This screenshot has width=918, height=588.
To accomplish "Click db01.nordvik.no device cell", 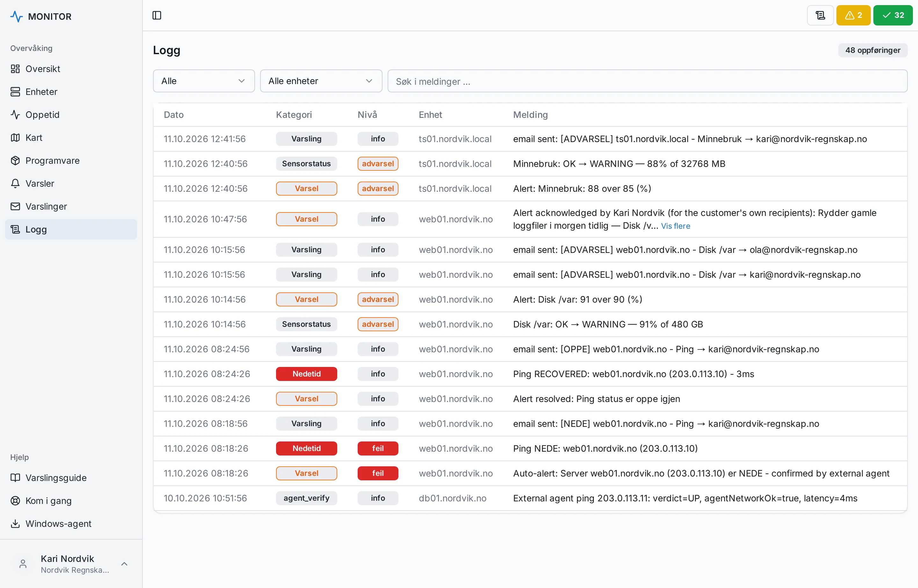I will click(x=452, y=498).
